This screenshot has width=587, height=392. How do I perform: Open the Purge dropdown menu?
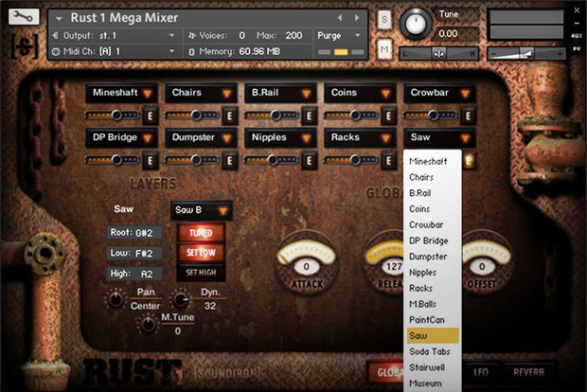click(x=339, y=36)
